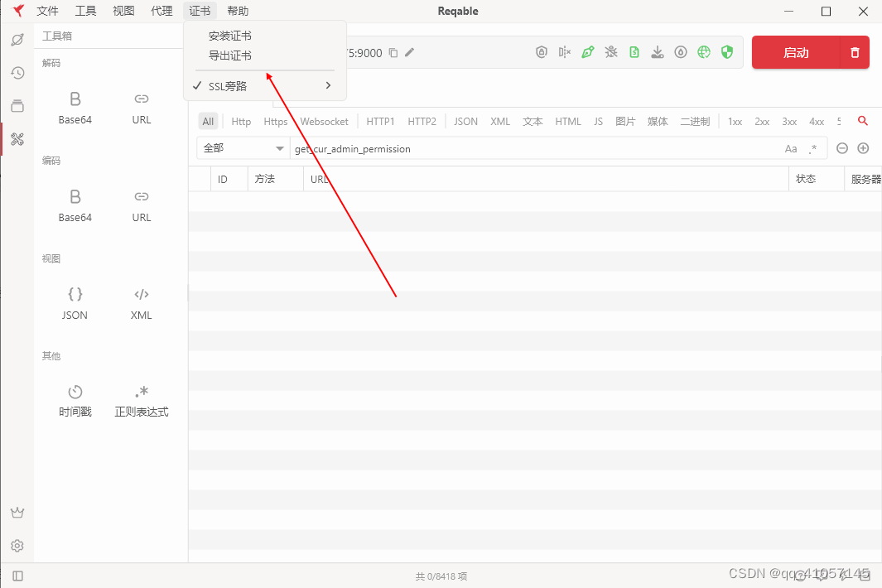
Task: Open the 文件 menu
Action: tap(47, 11)
